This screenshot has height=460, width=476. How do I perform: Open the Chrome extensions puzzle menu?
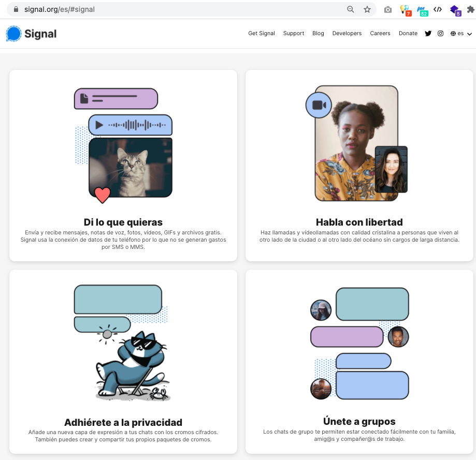470,9
